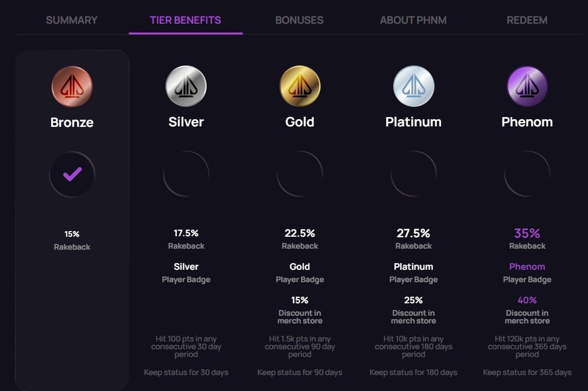Click the Silver tier progress ring
The width and height of the screenshot is (588, 391).
(x=186, y=174)
